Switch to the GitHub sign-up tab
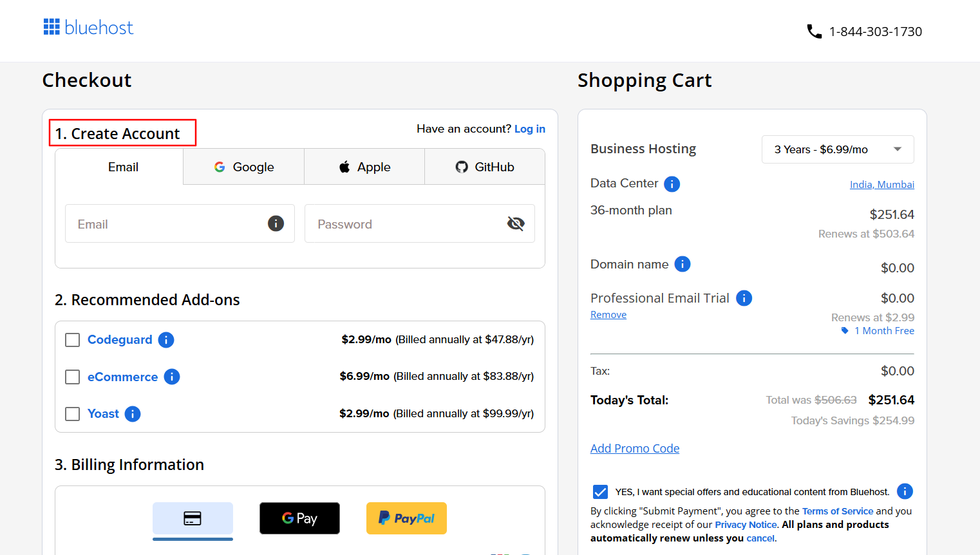 coord(485,167)
